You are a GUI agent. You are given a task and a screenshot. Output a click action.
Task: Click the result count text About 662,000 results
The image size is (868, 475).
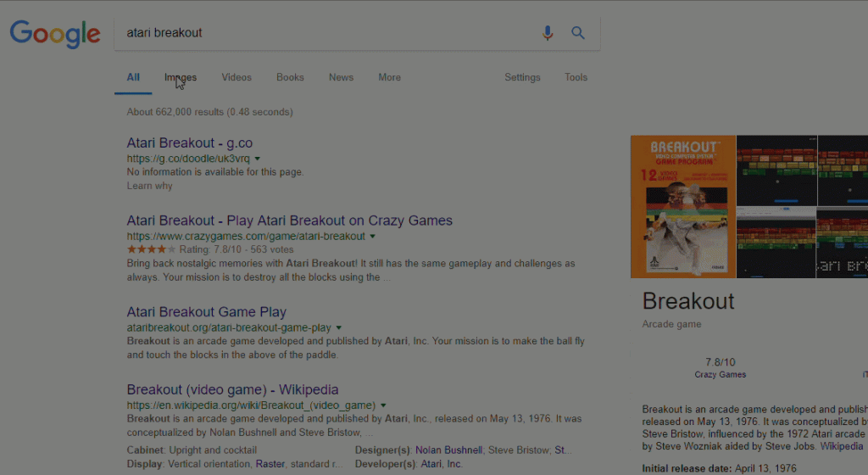(x=210, y=112)
